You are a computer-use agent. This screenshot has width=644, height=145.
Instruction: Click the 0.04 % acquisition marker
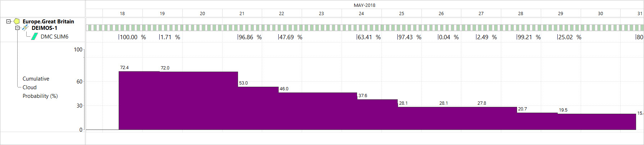pos(448,37)
